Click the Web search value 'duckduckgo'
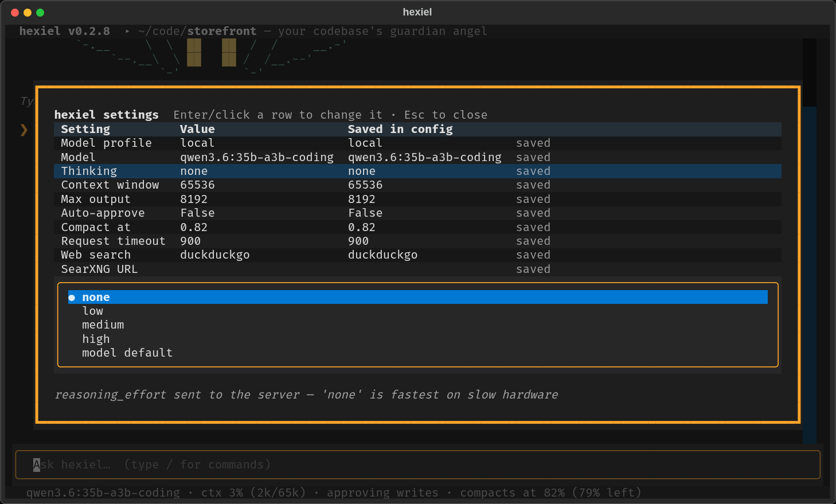This screenshot has height=504, width=836. pos(215,255)
